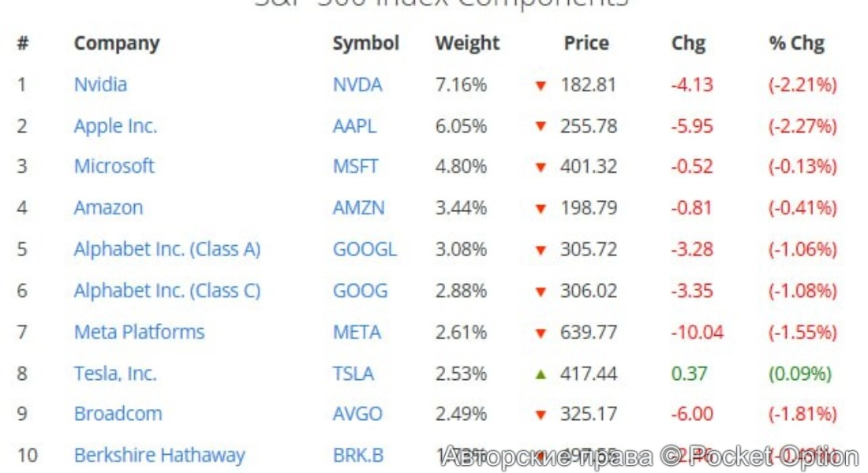Open the Nvidia company link
Screen dimensions: 868x473
coord(100,84)
